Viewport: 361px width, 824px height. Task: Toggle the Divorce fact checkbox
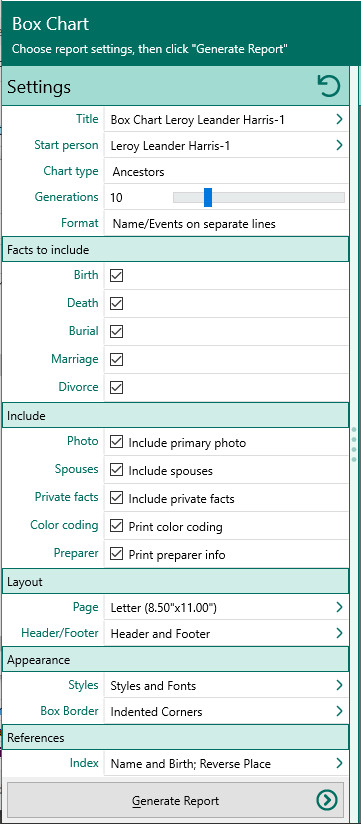pyautogui.click(x=116, y=387)
